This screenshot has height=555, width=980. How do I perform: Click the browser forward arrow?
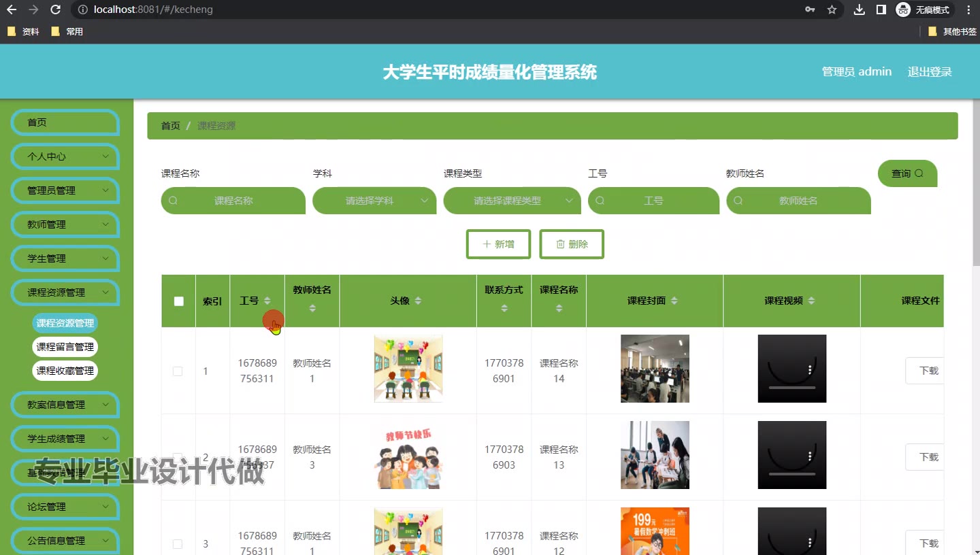pyautogui.click(x=33, y=10)
